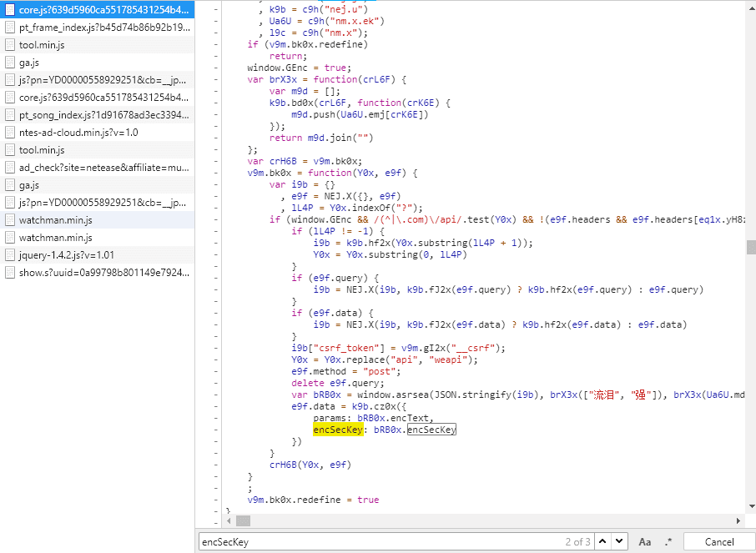Click the gutter beside 'window.GEnc = true;' line
The image size is (756, 553).
[x=215, y=68]
